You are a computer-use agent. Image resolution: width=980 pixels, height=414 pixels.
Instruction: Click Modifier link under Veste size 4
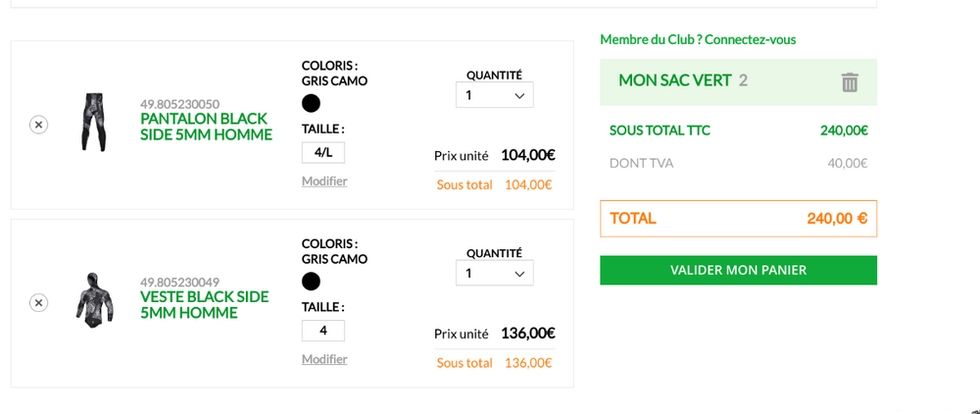[324, 359]
